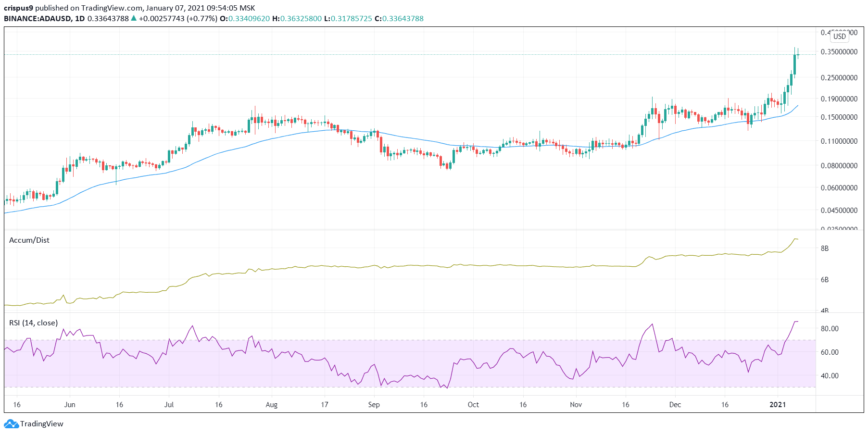Click the +0.00257743 (+0.77%) change text
Screen dimensions: 868x435
(178, 19)
